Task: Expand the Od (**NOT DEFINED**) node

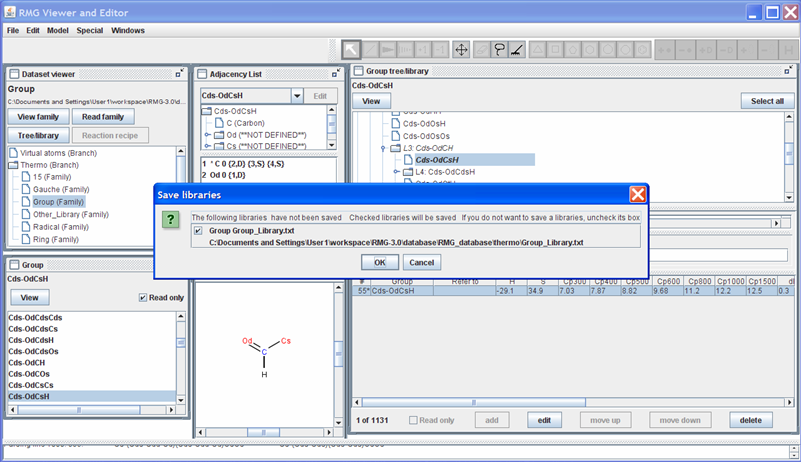Action: (x=207, y=135)
